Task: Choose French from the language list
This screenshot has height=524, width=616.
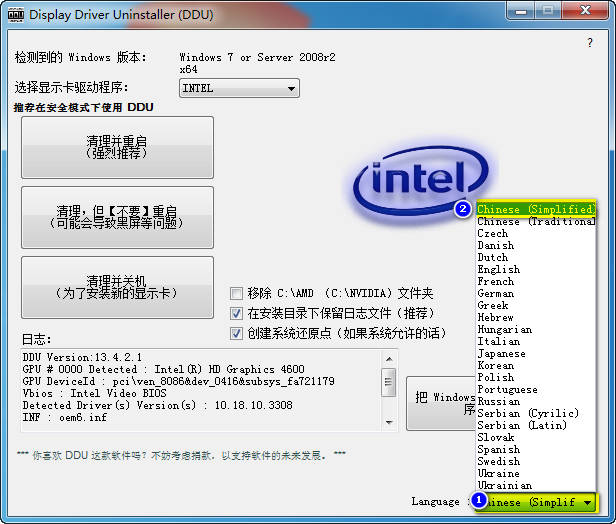Action: [x=536, y=281]
